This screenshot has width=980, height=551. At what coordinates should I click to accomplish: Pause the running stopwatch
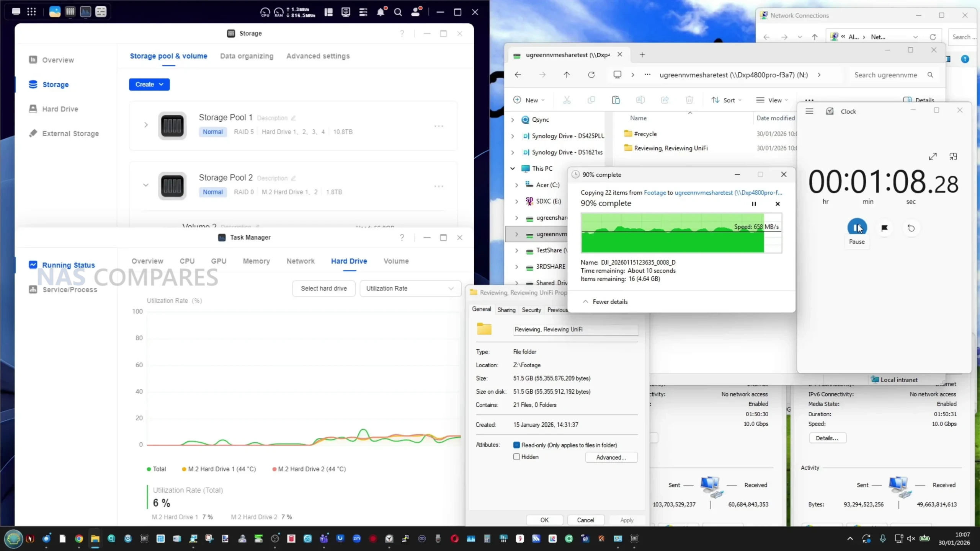point(857,228)
